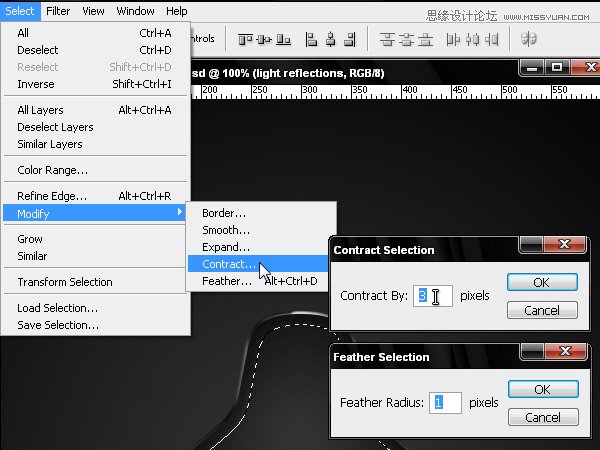Cancel the Contract Selection dialog
This screenshot has height=450, width=600.
click(x=542, y=310)
